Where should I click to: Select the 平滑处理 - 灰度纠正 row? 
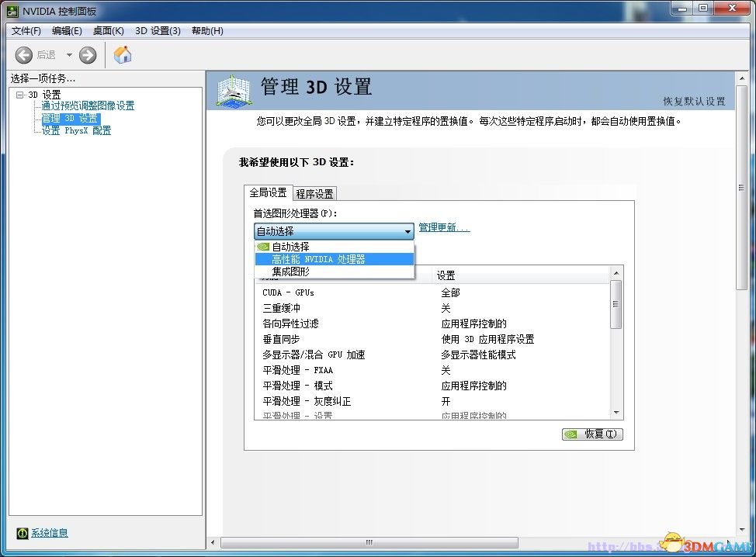[x=432, y=401]
